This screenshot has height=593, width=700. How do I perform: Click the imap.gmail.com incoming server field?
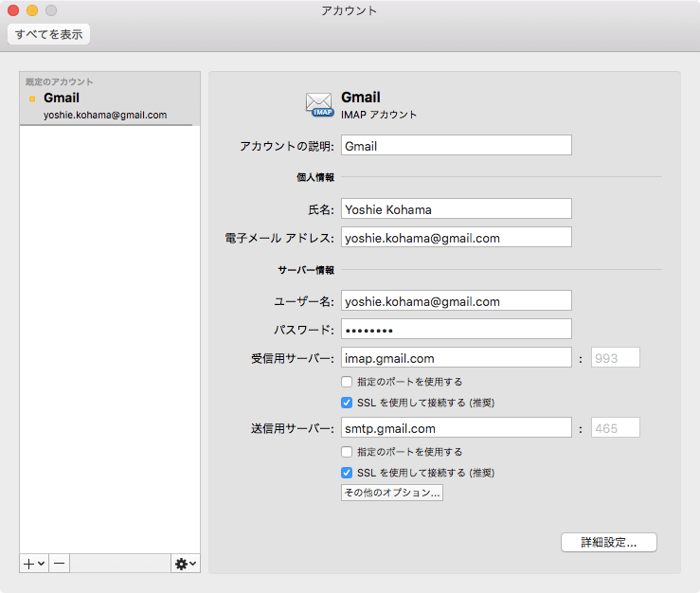point(456,358)
